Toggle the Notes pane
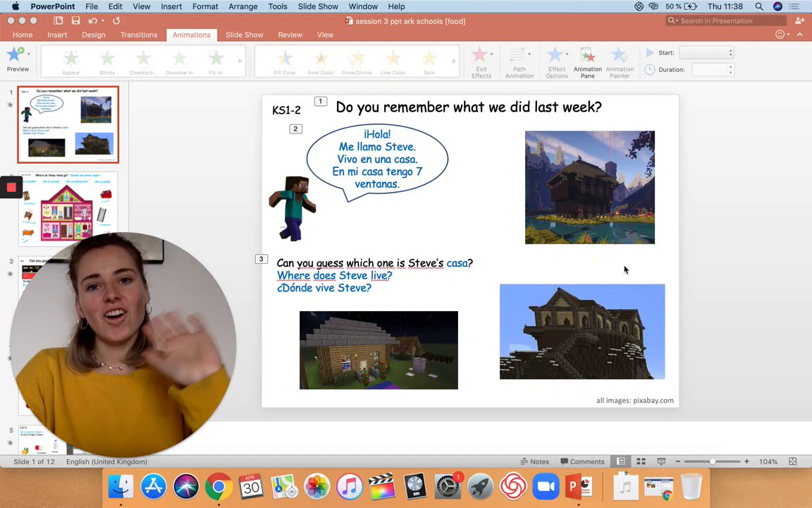This screenshot has width=812, height=508. click(534, 461)
